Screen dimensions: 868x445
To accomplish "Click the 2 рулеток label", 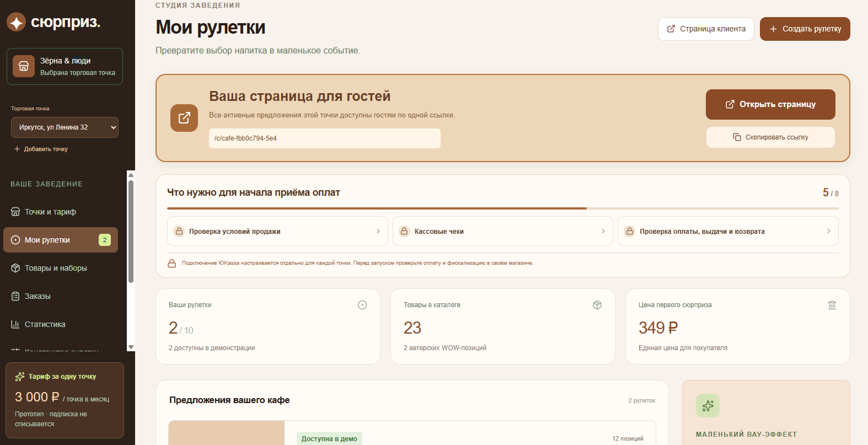I will pos(642,401).
